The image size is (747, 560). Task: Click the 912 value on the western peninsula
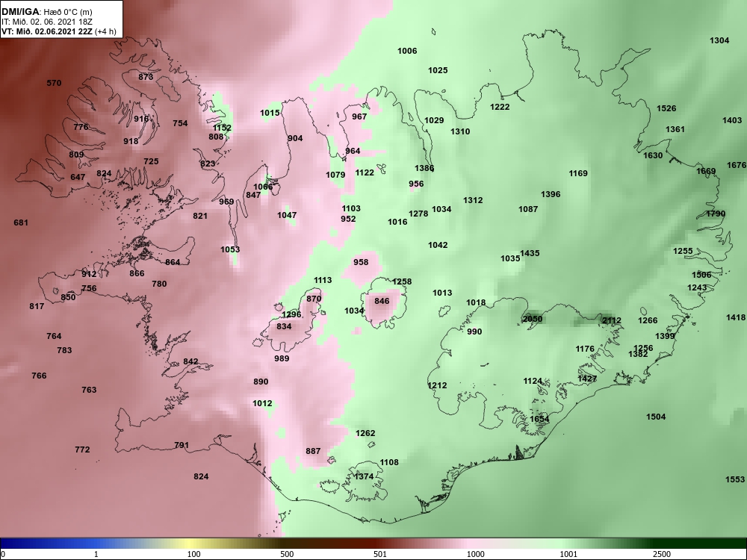[89, 274]
